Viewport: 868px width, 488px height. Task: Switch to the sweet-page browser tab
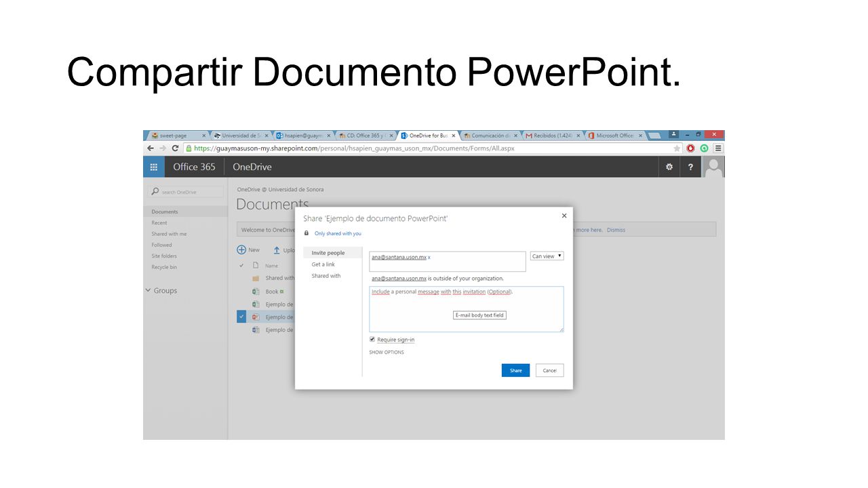[178, 136]
